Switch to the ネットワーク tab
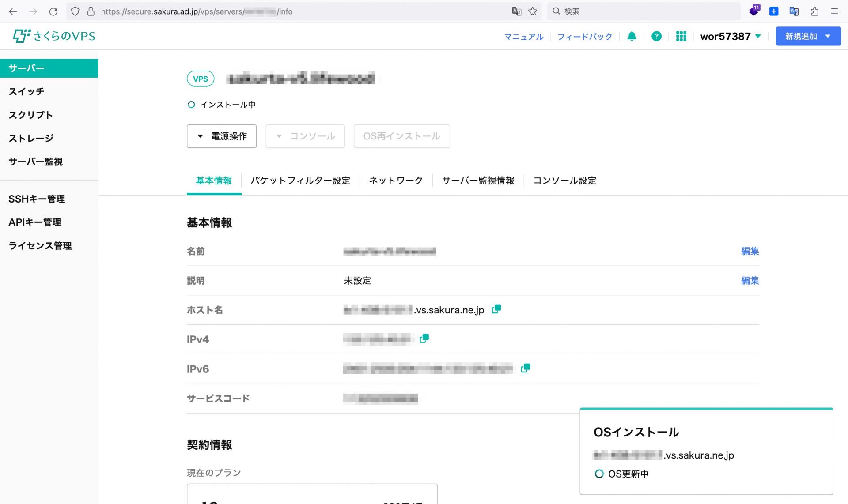This screenshot has width=848, height=504. coord(396,181)
